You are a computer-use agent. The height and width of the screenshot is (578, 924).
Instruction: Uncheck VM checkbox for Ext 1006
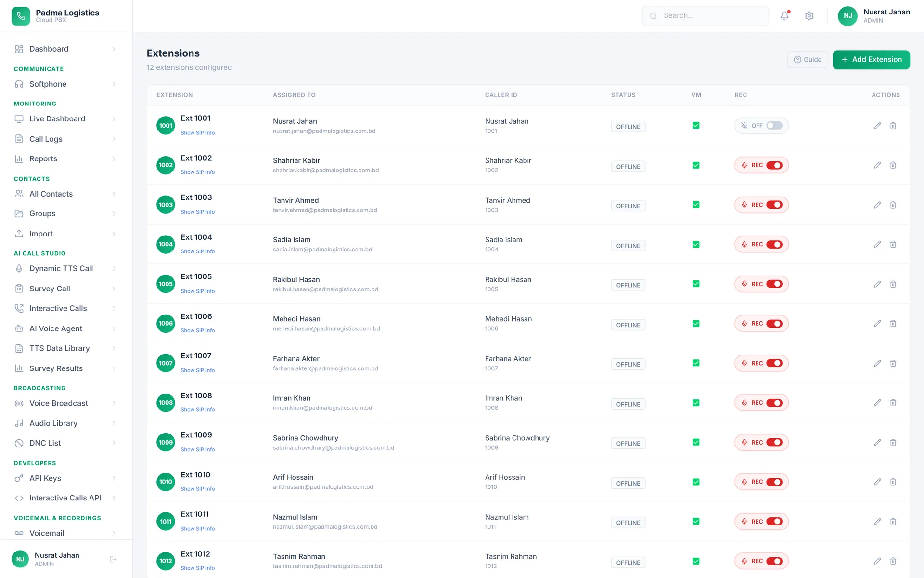click(696, 324)
